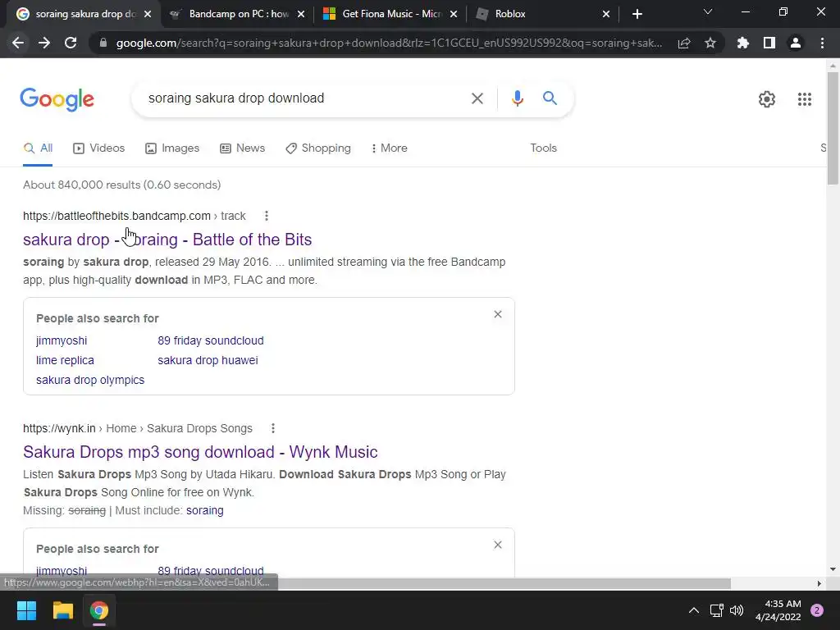Submit search with the magnifier icon

[550, 98]
